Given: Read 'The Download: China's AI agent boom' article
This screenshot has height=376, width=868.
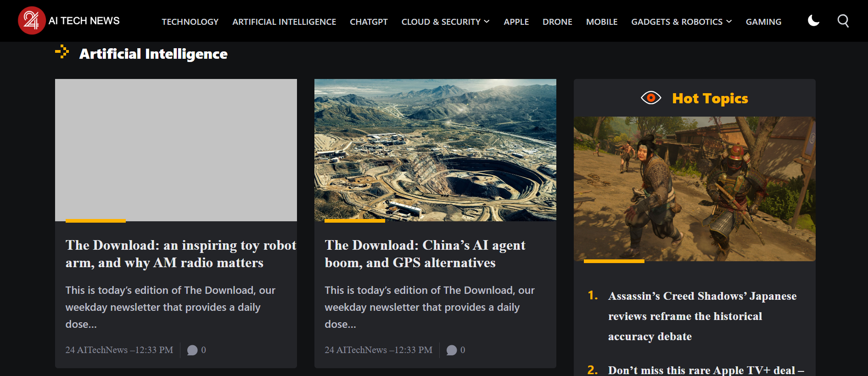Looking at the screenshot, I should coord(425,254).
